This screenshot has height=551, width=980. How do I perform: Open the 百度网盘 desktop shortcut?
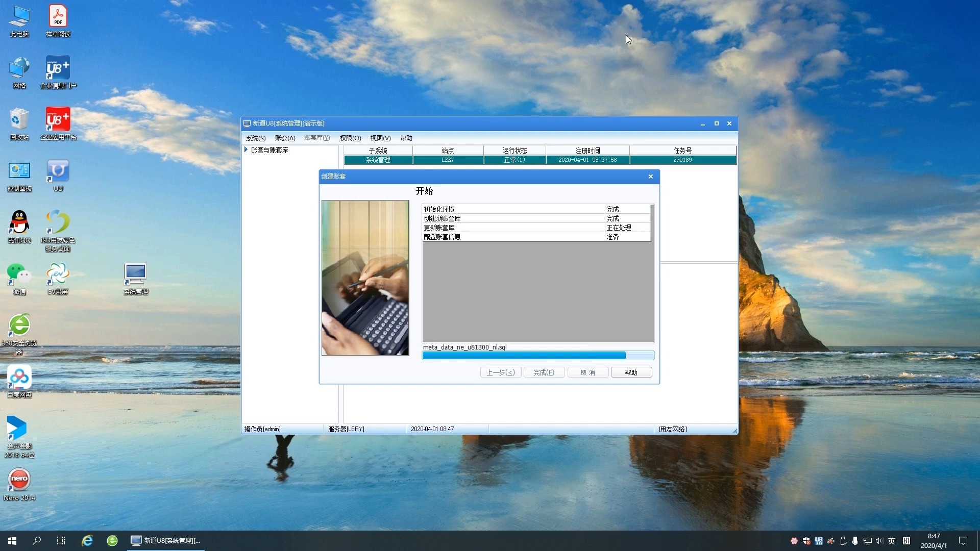(x=19, y=382)
